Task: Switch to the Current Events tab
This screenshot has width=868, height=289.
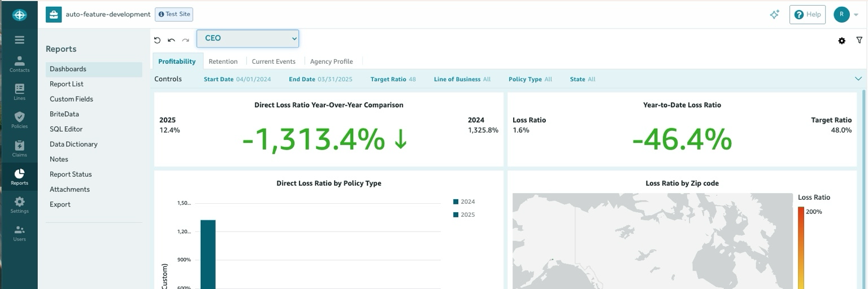Action: pyautogui.click(x=274, y=62)
